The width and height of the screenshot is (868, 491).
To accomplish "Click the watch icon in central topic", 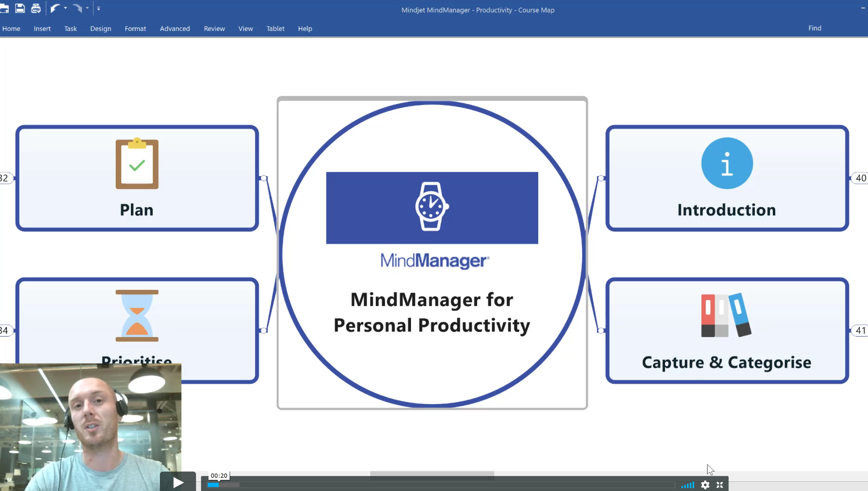I will pyautogui.click(x=432, y=207).
